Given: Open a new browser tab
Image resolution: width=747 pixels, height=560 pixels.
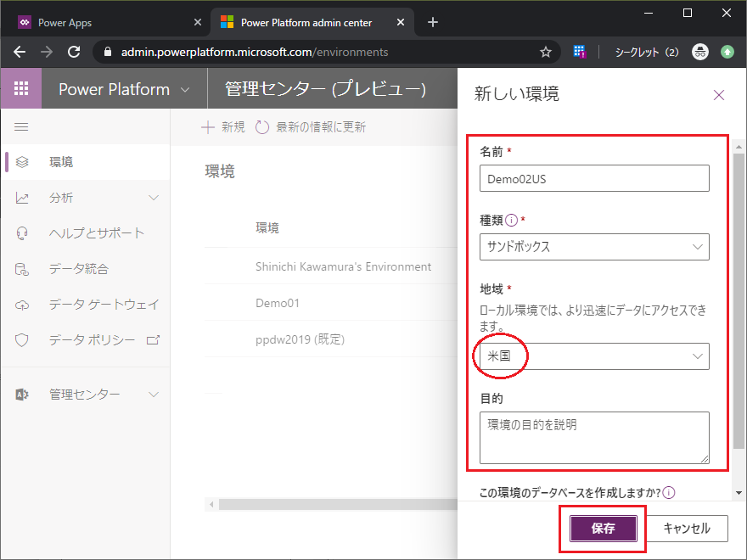Looking at the screenshot, I should point(433,22).
